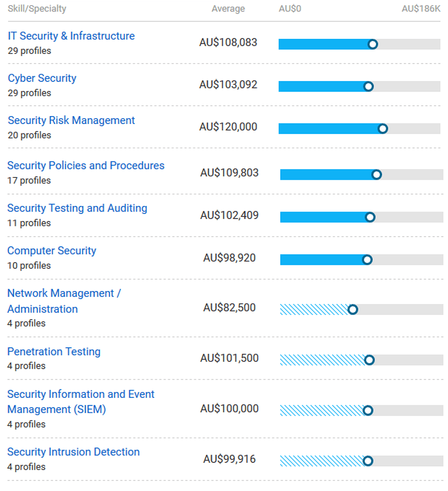
Task: Click the Penetration Testing link
Action: 54,352
